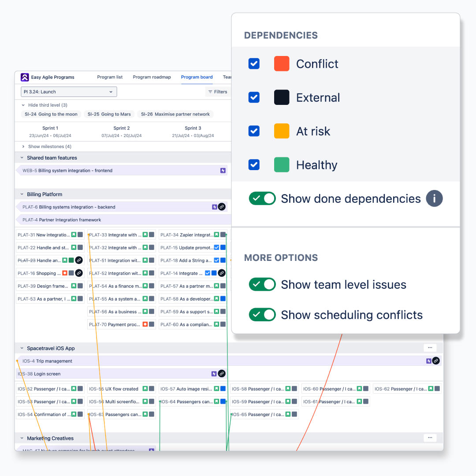This screenshot has width=476, height=476.
Task: Click the Healthy green color swatch
Action: click(282, 165)
